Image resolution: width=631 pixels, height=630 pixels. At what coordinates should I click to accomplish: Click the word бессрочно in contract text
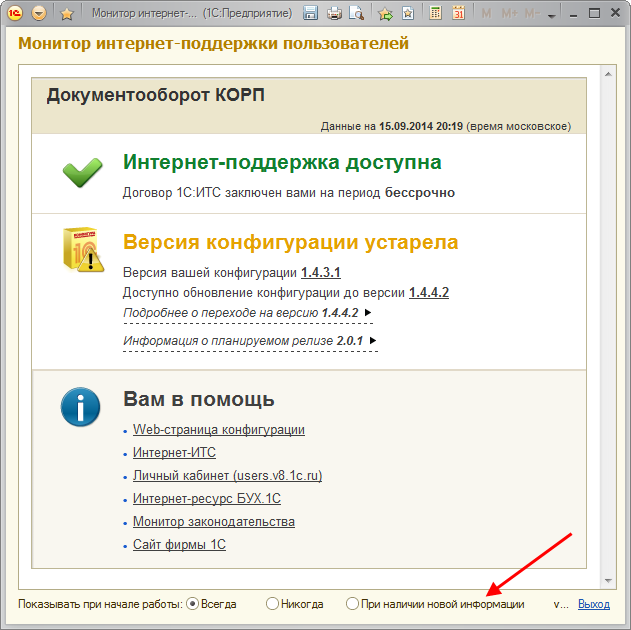coord(420,193)
